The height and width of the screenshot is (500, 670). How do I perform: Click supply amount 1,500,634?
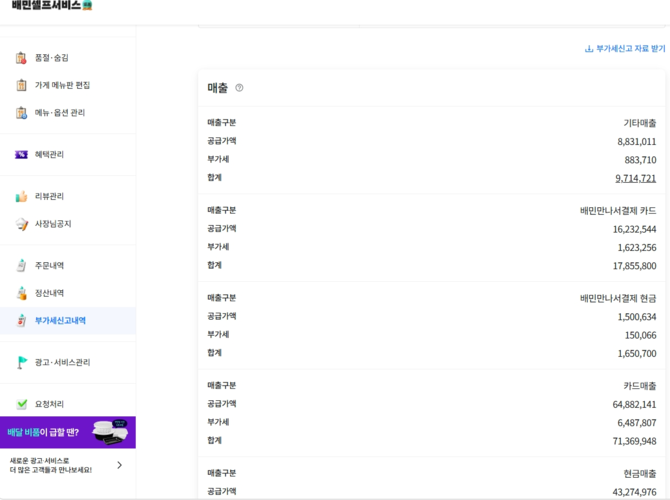tap(637, 317)
